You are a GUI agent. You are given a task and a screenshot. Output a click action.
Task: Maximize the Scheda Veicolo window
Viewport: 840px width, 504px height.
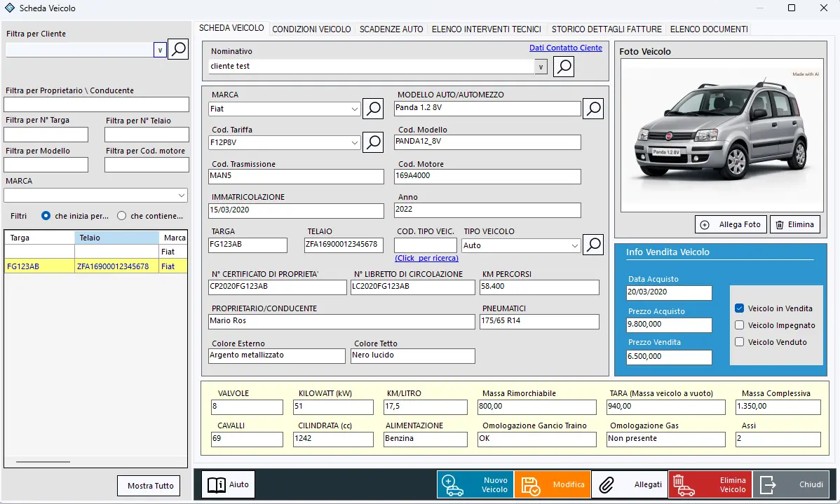coord(791,8)
